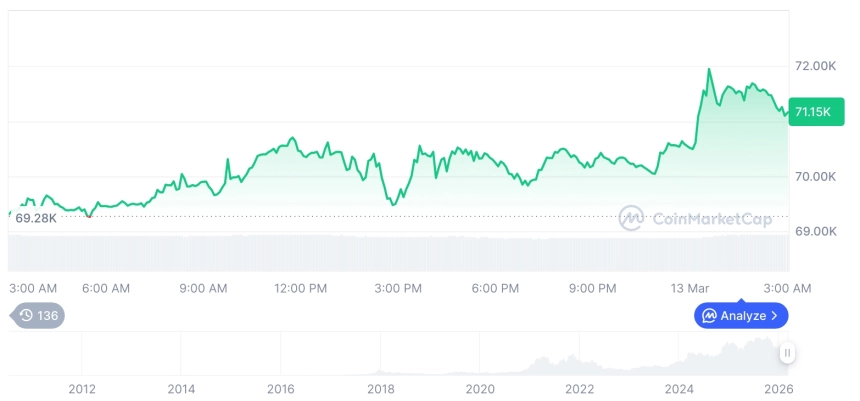The image size is (860, 401).
Task: Select the 72.00K price axis label
Action: 815,66
